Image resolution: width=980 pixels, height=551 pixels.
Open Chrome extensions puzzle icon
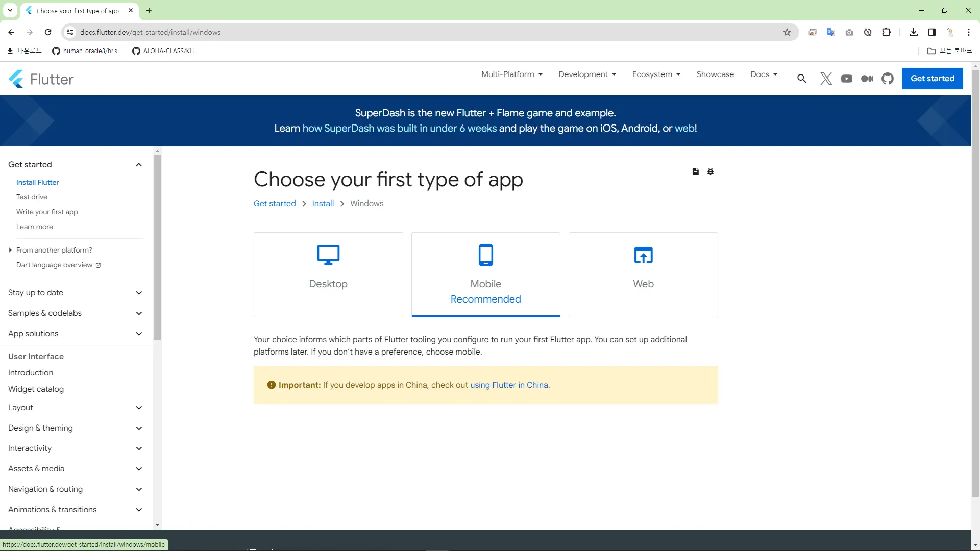tap(886, 32)
